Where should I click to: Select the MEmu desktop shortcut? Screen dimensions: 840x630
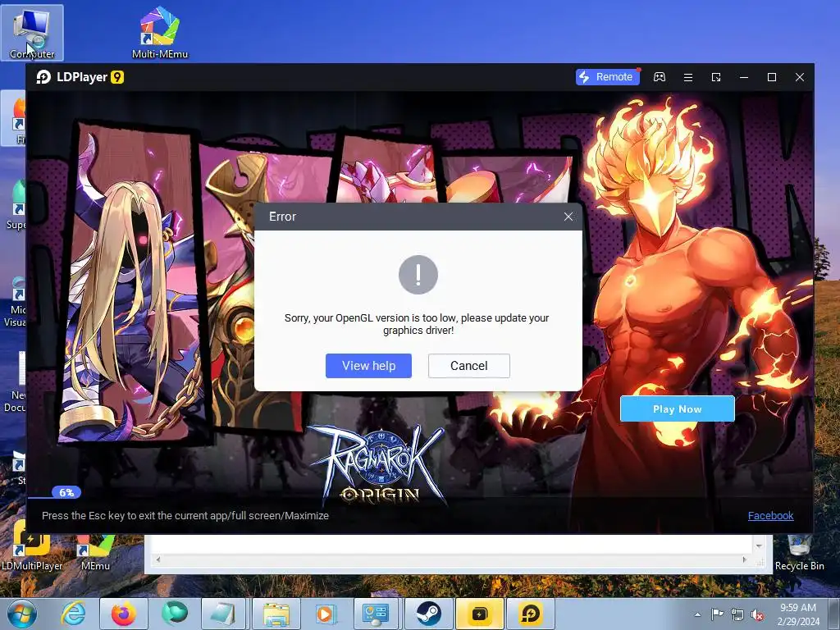[95, 552]
